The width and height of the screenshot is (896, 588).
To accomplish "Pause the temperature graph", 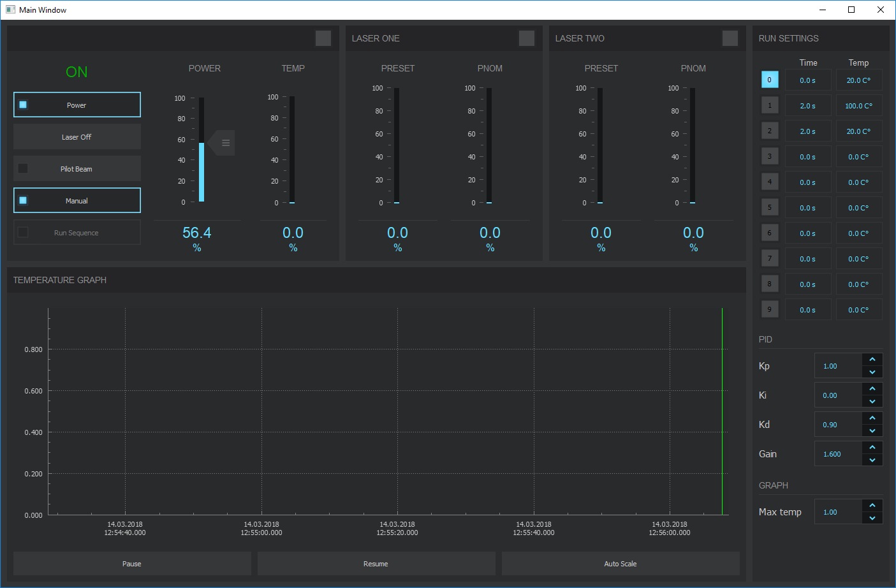I will pyautogui.click(x=131, y=563).
